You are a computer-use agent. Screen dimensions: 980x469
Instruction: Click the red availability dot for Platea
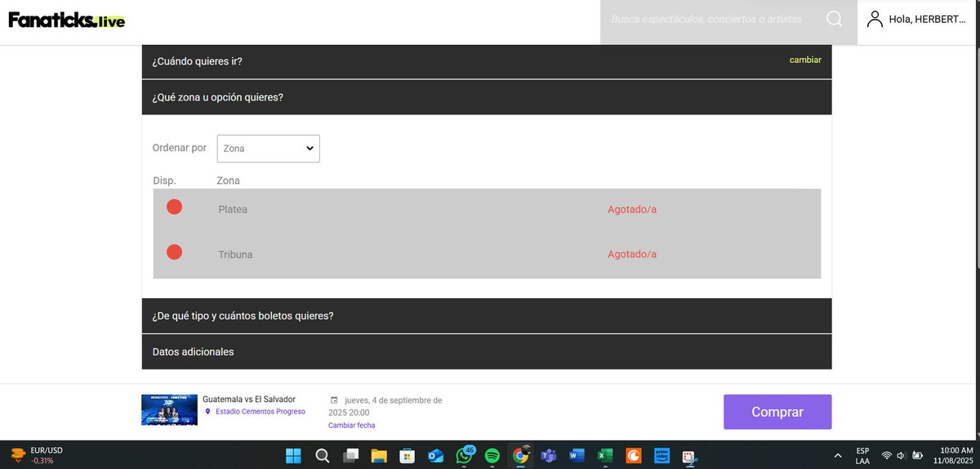(x=174, y=208)
